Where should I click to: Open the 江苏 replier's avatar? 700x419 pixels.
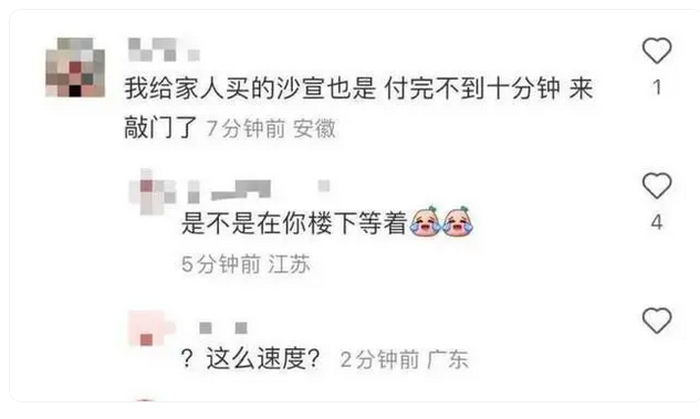point(152,192)
